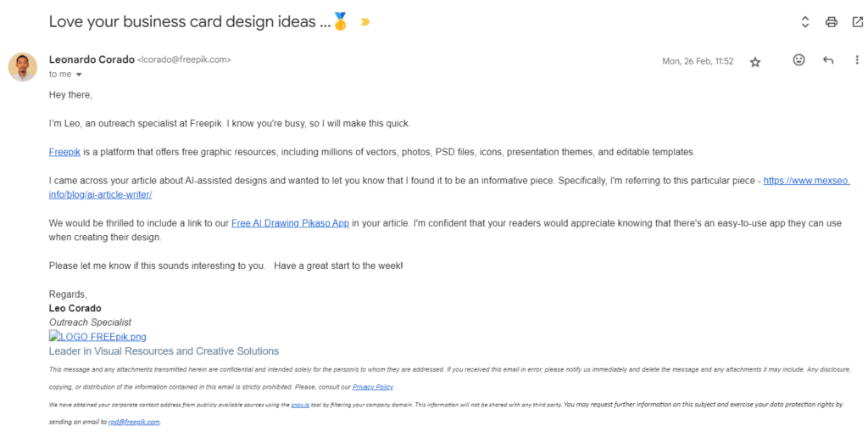Image resolution: width=868 pixels, height=437 pixels.
Task: Open the Freepik link
Action: click(x=64, y=152)
